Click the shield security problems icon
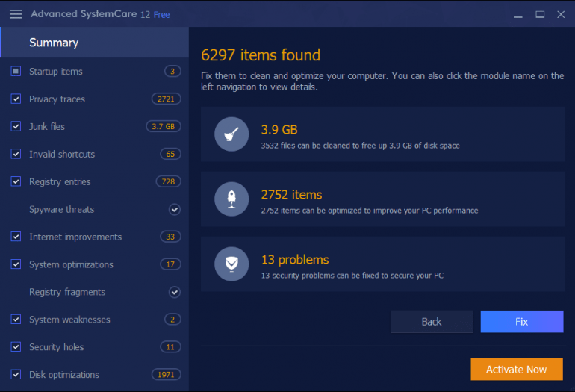 [x=231, y=264]
